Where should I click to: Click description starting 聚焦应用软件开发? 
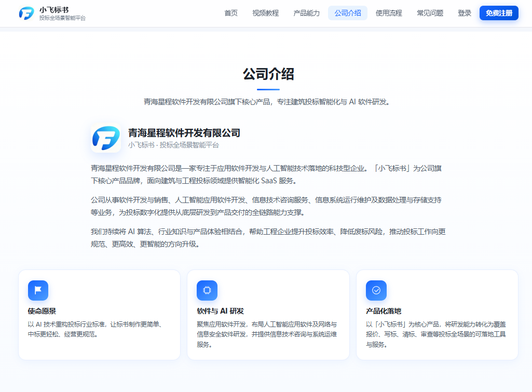(x=267, y=334)
